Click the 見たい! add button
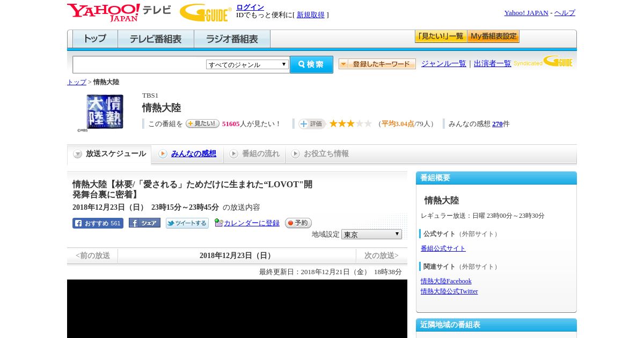644x338 pixels. point(202,123)
